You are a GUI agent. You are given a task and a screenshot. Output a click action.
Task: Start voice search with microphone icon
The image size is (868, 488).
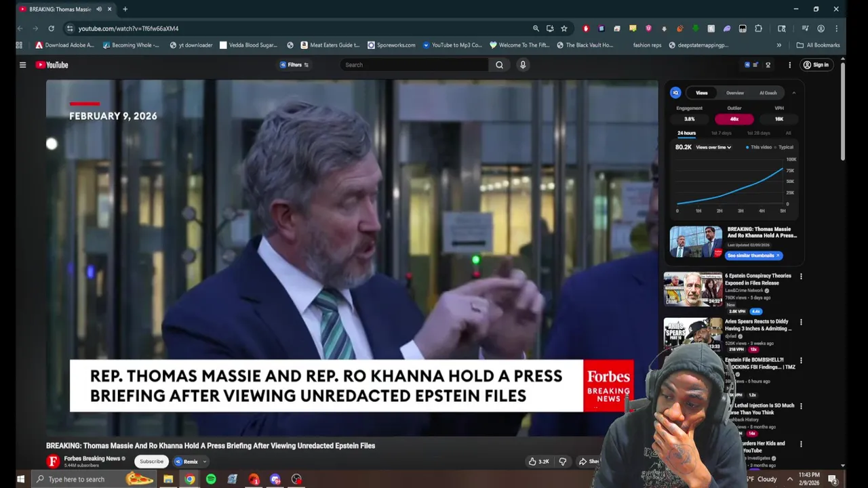pyautogui.click(x=523, y=65)
